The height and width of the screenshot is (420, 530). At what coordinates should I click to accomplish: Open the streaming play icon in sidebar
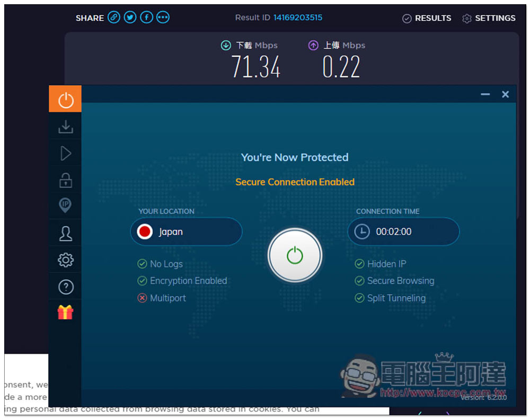pos(65,154)
